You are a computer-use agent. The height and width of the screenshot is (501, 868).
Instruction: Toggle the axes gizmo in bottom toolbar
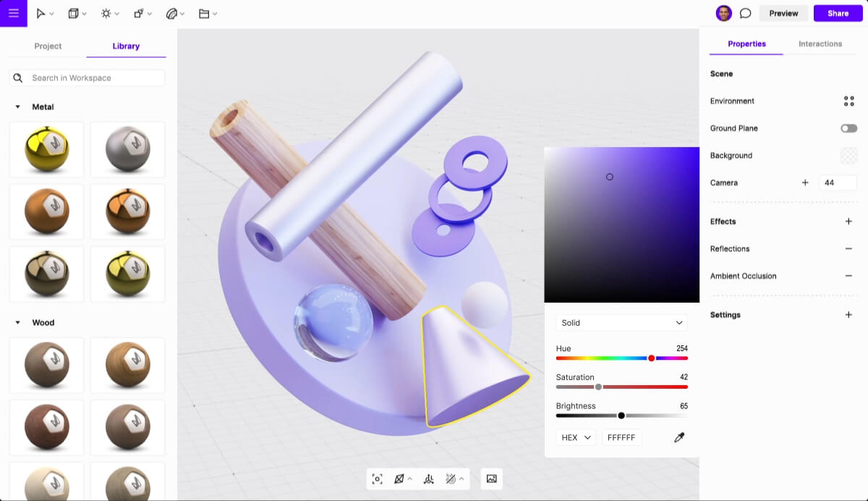click(429, 479)
